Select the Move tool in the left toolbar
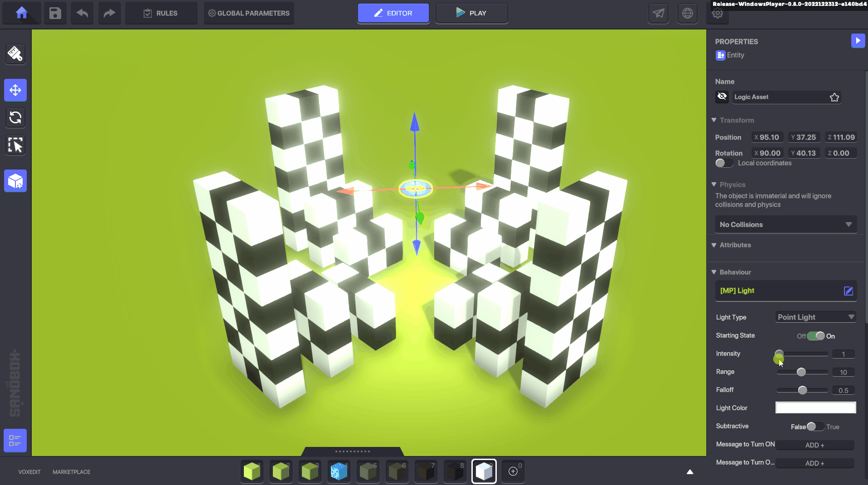The width and height of the screenshot is (868, 485). click(15, 90)
